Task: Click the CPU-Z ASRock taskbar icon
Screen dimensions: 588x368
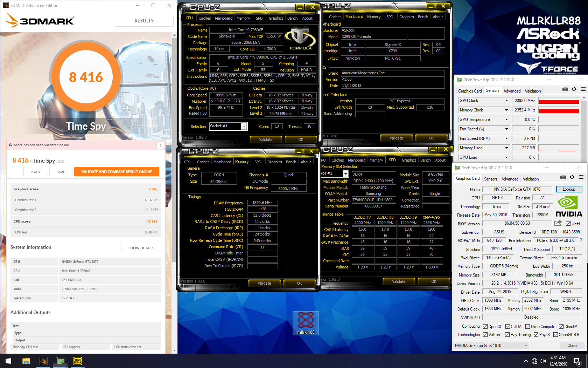Action: pyautogui.click(x=78, y=361)
